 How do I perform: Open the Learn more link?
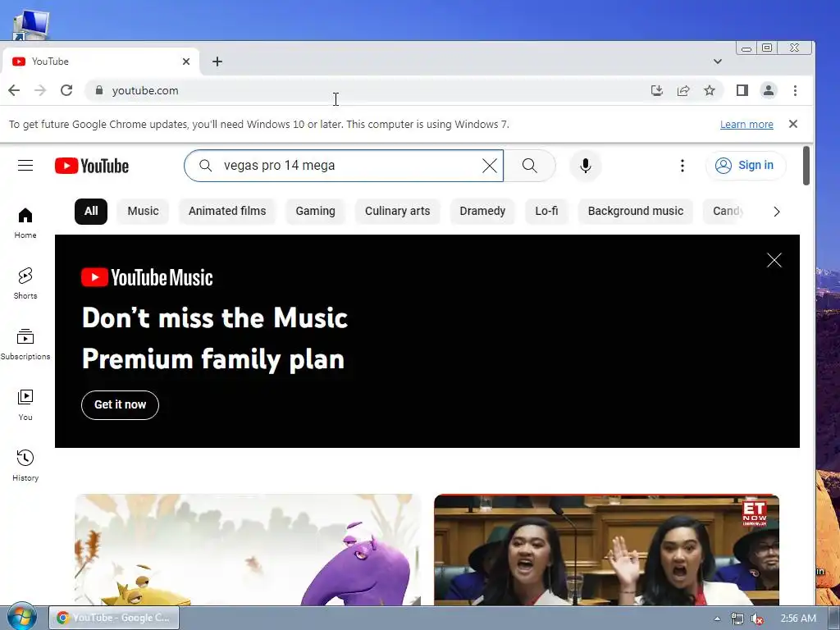[x=746, y=125]
